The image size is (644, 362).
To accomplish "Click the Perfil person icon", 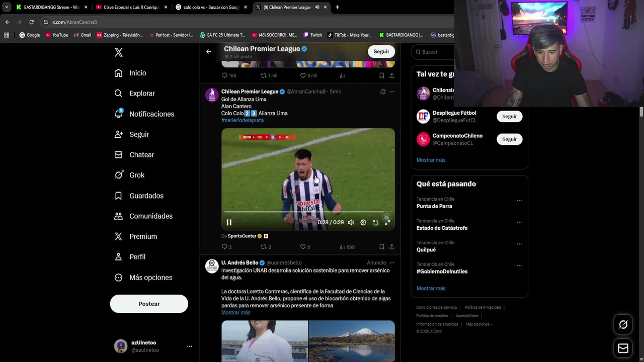I will click(x=118, y=257).
